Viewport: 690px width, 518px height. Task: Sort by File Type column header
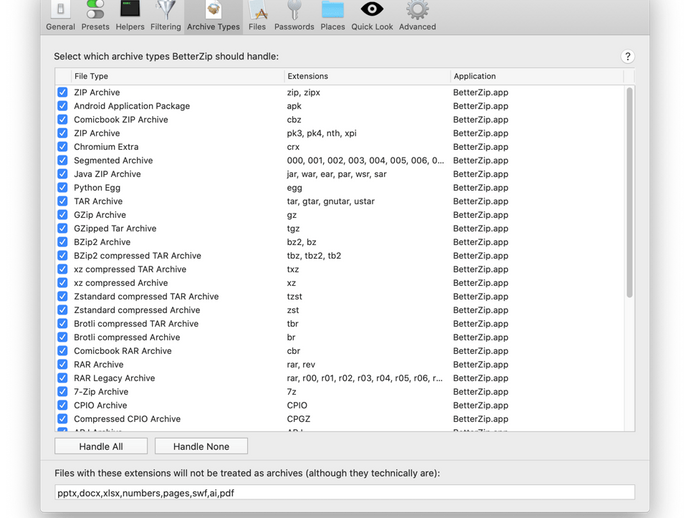pyautogui.click(x=178, y=76)
